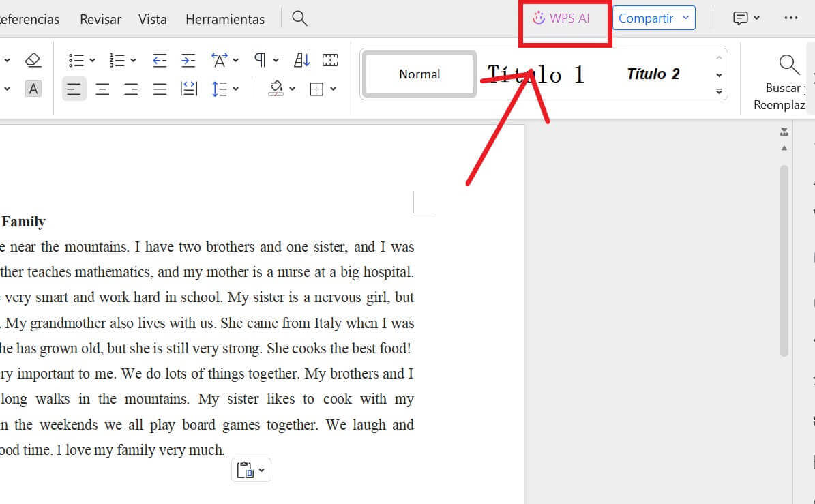Screen dimensions: 815x504
Task: Toggle align left paragraph alignment
Action: (x=74, y=89)
